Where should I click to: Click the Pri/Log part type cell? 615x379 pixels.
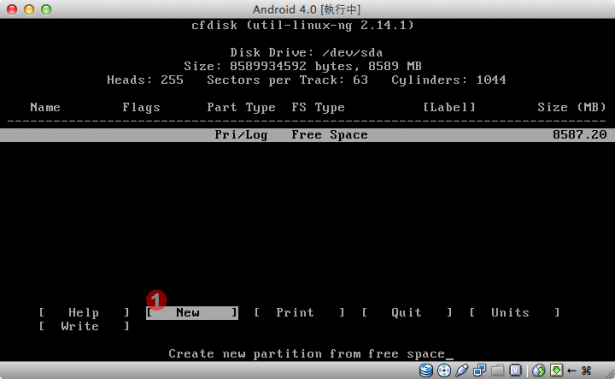[x=241, y=135]
